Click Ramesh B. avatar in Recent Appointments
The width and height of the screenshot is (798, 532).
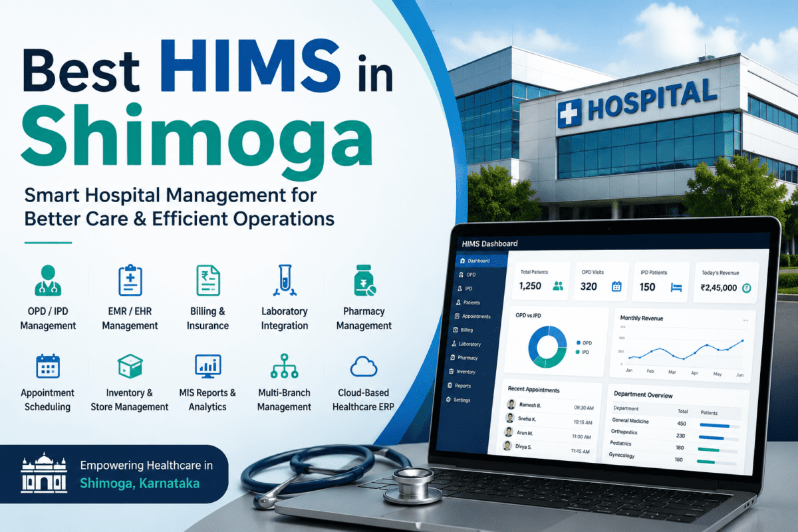[511, 404]
